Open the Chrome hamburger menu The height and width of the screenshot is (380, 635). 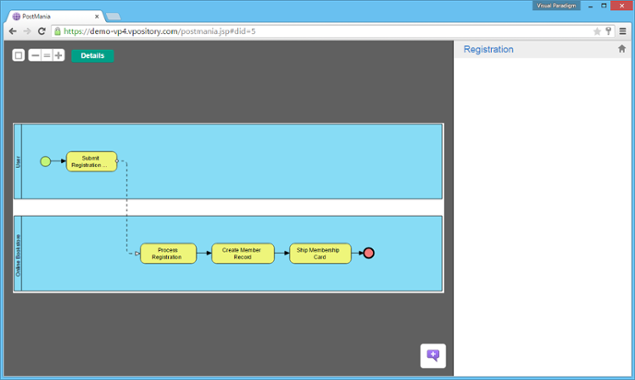tap(623, 31)
